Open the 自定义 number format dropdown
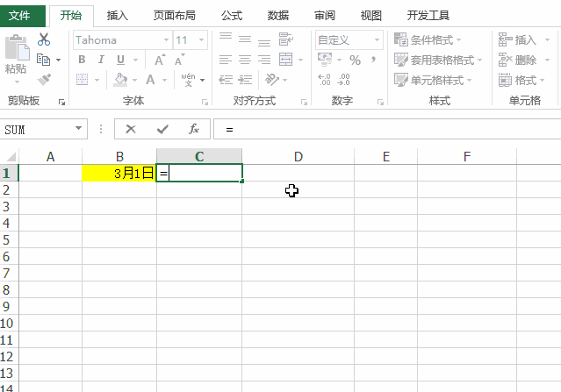Viewport: 561px width, 392px height. click(x=377, y=39)
